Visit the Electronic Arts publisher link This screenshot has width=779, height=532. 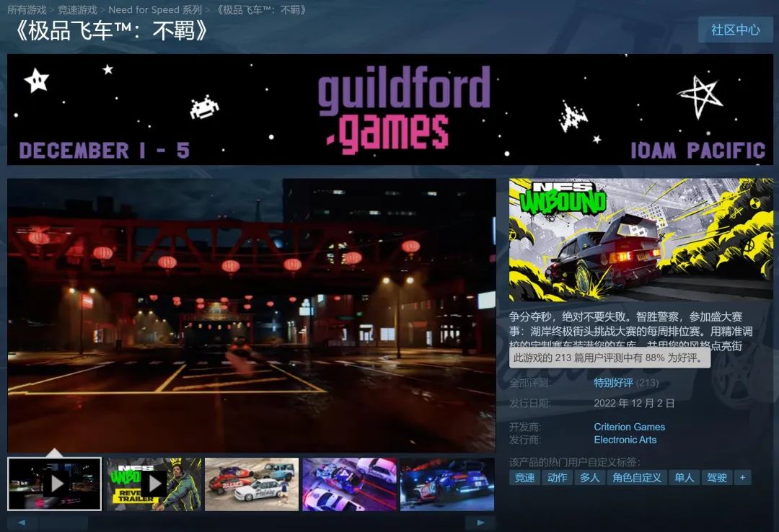pos(625,439)
